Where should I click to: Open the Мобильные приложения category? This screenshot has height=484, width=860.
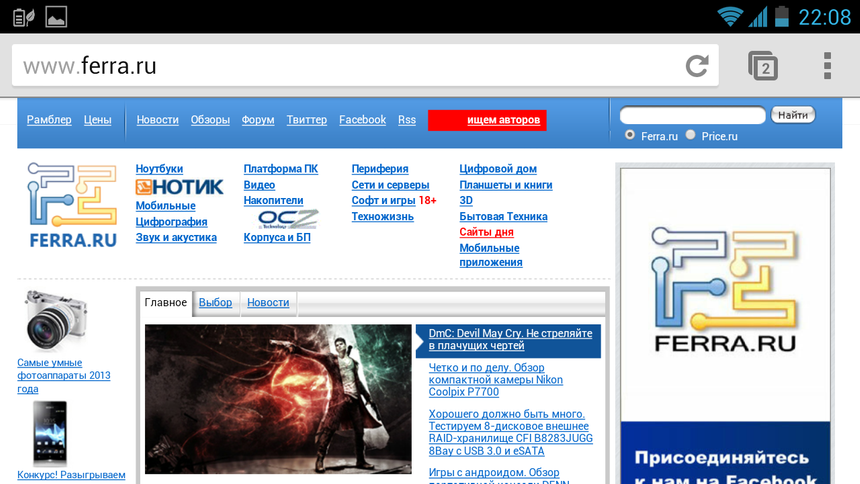point(491,255)
